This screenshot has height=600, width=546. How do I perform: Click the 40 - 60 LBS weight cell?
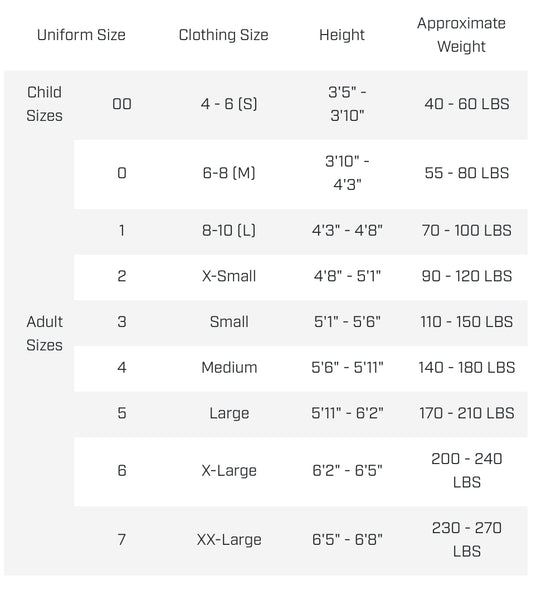(467, 104)
